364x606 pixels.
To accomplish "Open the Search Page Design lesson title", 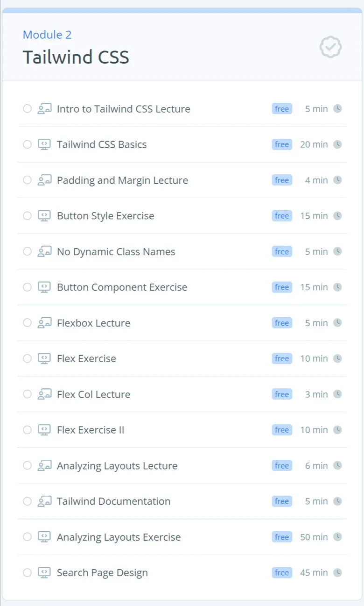I will click(102, 573).
